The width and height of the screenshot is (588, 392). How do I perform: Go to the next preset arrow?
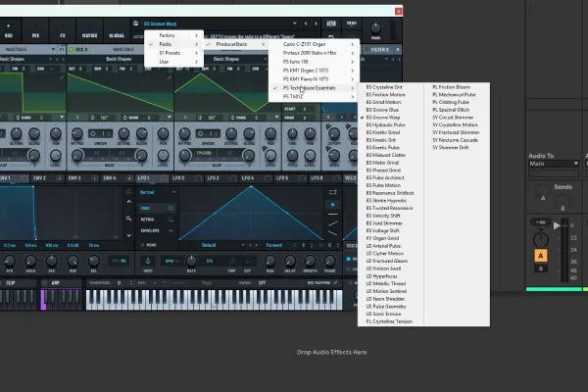click(x=316, y=24)
